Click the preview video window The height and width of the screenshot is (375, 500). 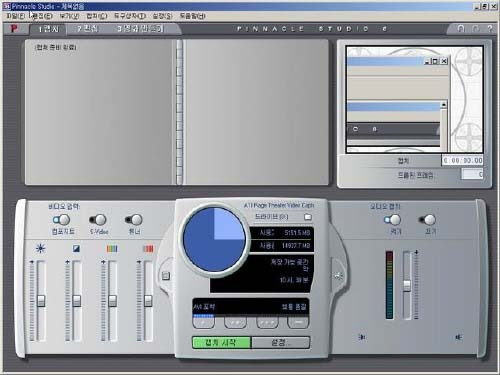click(x=414, y=100)
